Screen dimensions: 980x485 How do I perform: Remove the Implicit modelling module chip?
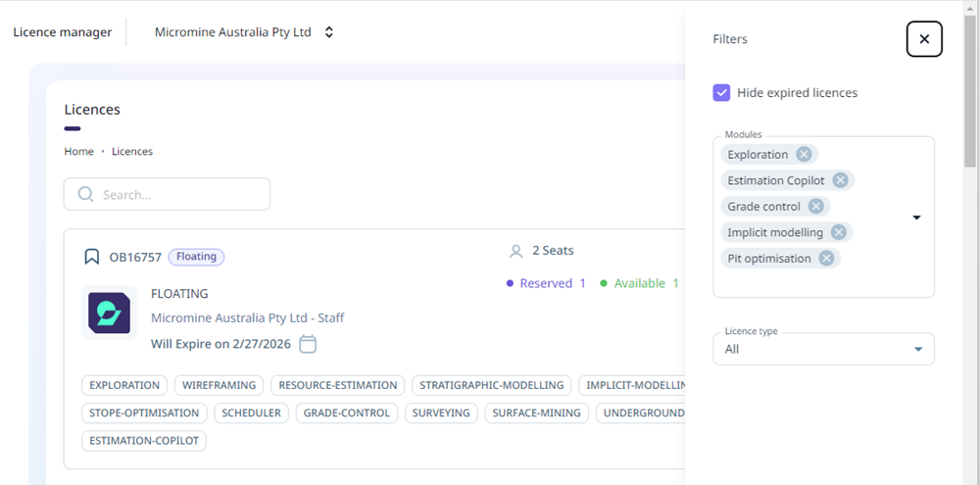[x=839, y=232]
